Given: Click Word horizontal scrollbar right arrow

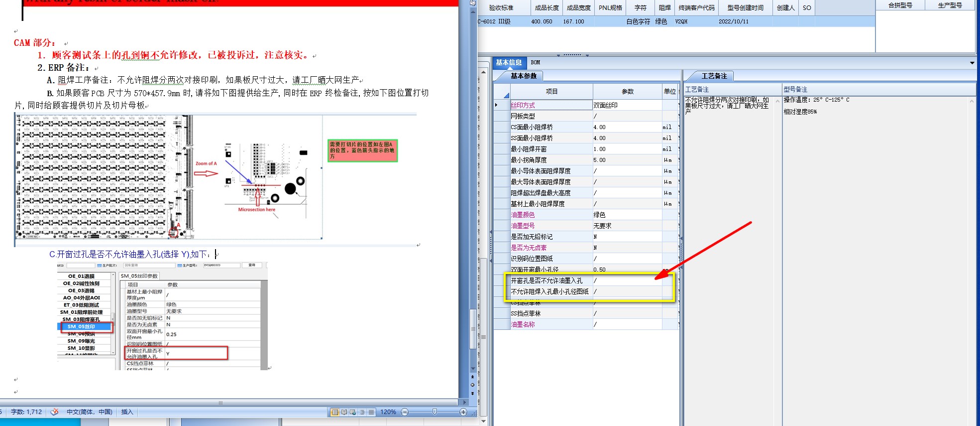Looking at the screenshot, I should point(465,402).
